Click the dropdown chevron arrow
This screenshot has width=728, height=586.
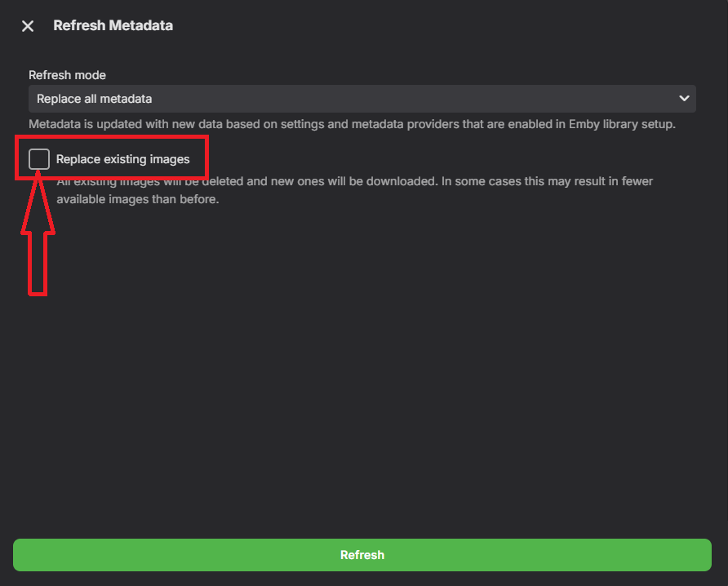(684, 99)
